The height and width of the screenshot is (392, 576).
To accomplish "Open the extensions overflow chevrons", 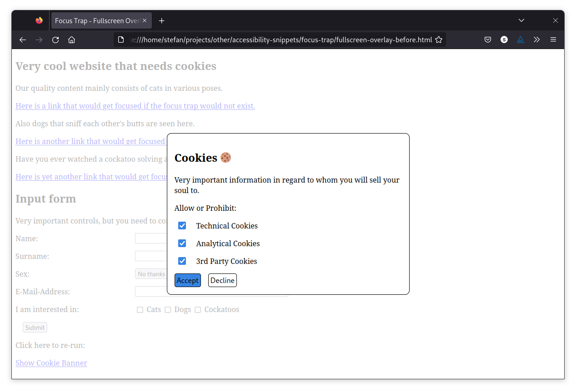I will tap(537, 40).
